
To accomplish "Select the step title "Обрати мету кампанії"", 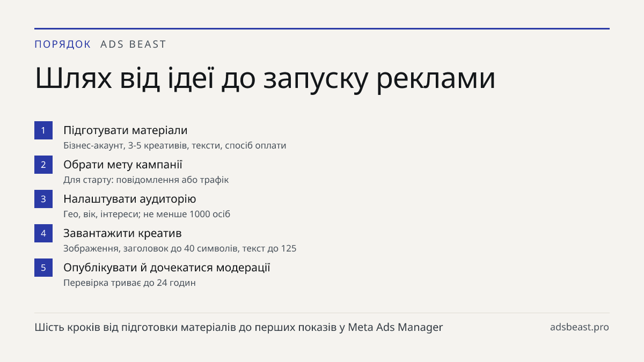I will click(123, 165).
